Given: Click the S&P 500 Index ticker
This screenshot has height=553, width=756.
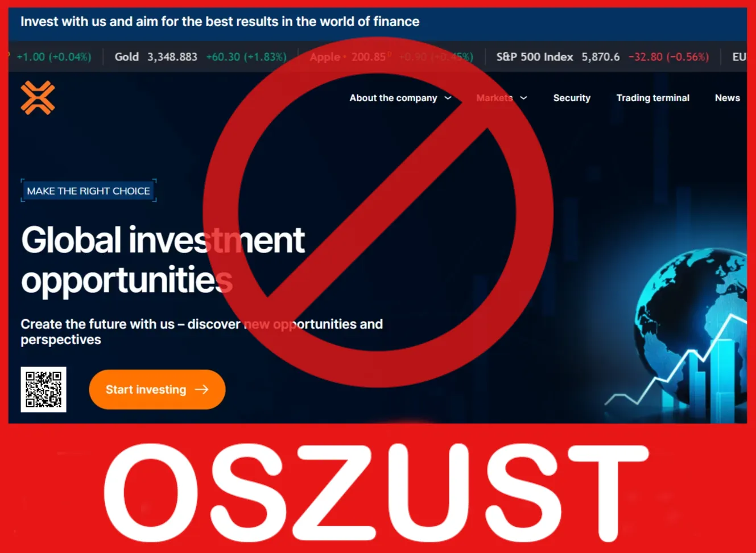Looking at the screenshot, I should 603,57.
